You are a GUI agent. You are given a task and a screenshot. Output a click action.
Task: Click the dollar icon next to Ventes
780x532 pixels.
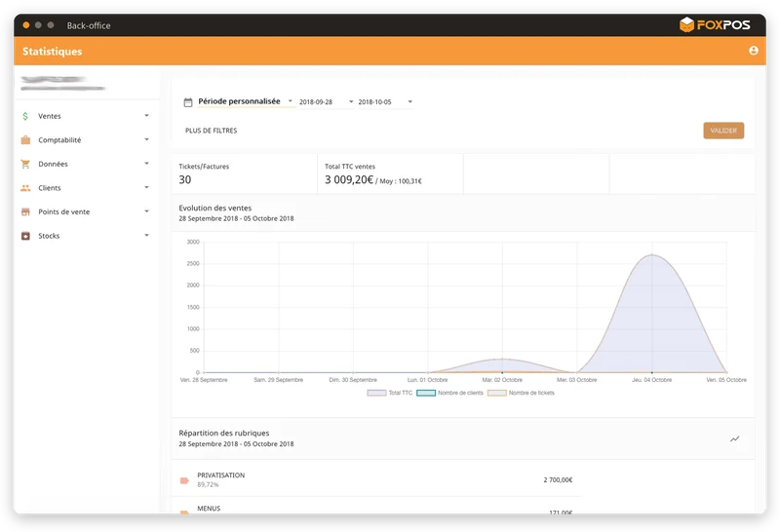tap(25, 116)
